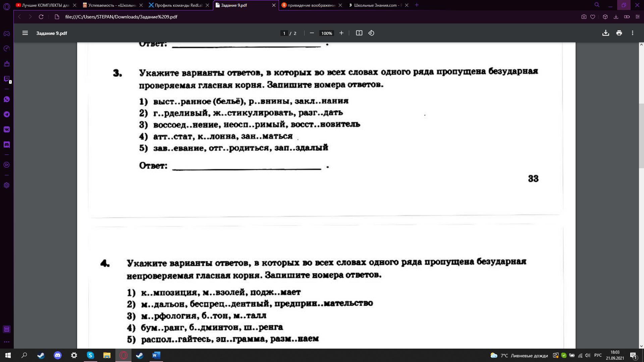Reload the current page
644x362 pixels.
pos(41,17)
